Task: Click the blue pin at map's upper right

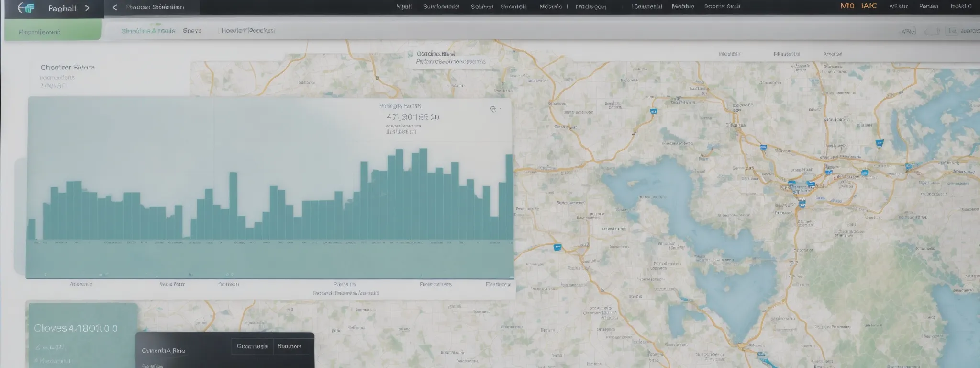Action: coord(879,143)
